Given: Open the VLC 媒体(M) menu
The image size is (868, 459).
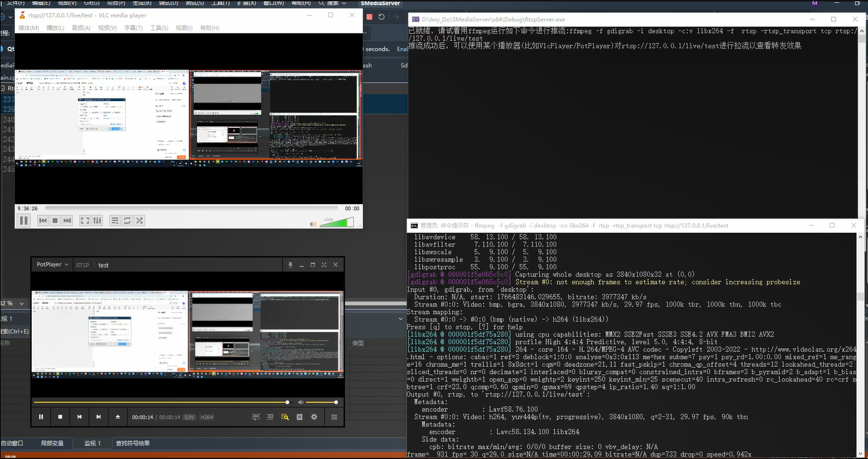Looking at the screenshot, I should tap(29, 28).
